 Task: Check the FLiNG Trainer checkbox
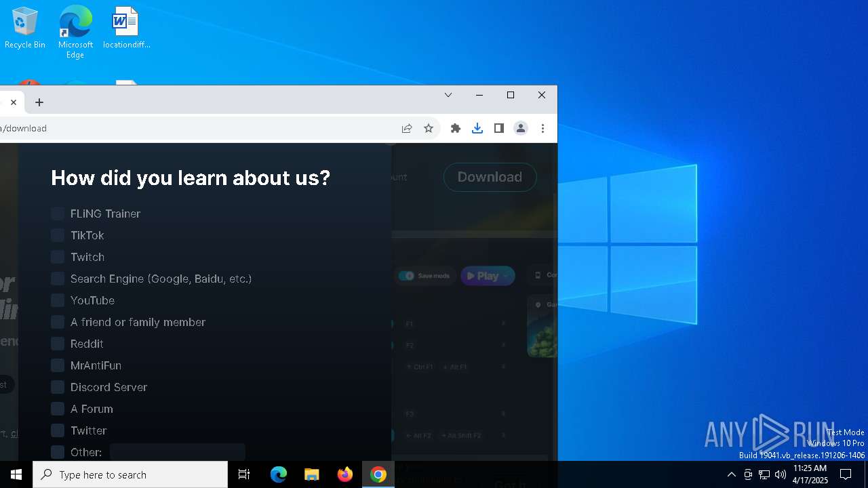coord(58,213)
